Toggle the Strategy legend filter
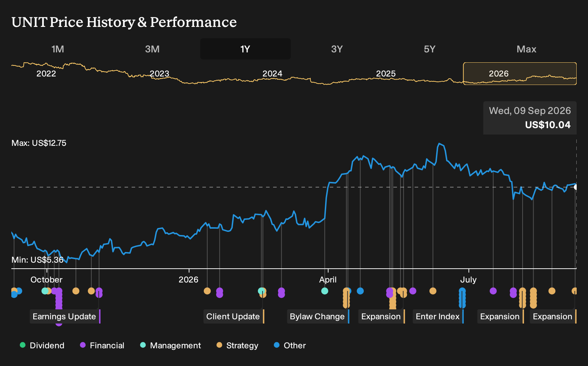 point(237,345)
